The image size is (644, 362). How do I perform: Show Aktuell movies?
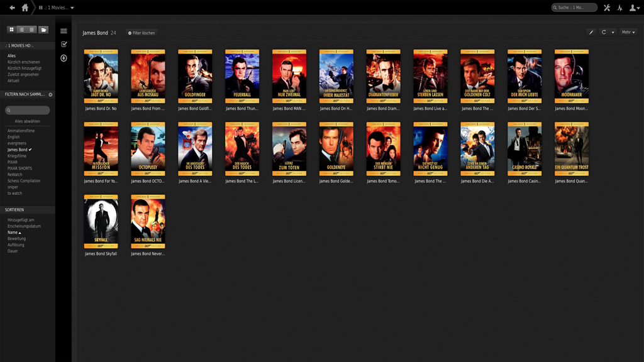pos(13,80)
